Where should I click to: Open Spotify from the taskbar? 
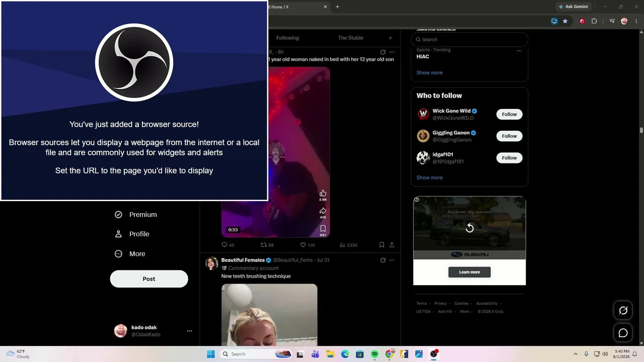click(x=374, y=354)
